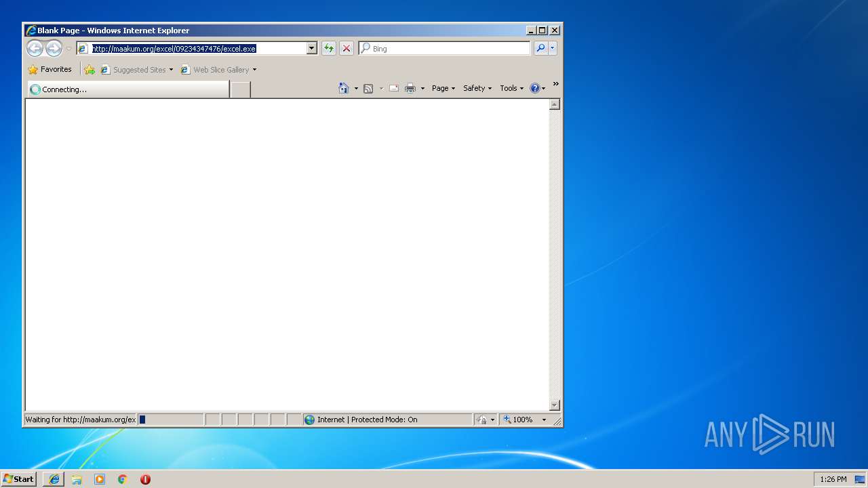Open the Windows Start button
The width and height of the screenshot is (868, 488).
18,479
